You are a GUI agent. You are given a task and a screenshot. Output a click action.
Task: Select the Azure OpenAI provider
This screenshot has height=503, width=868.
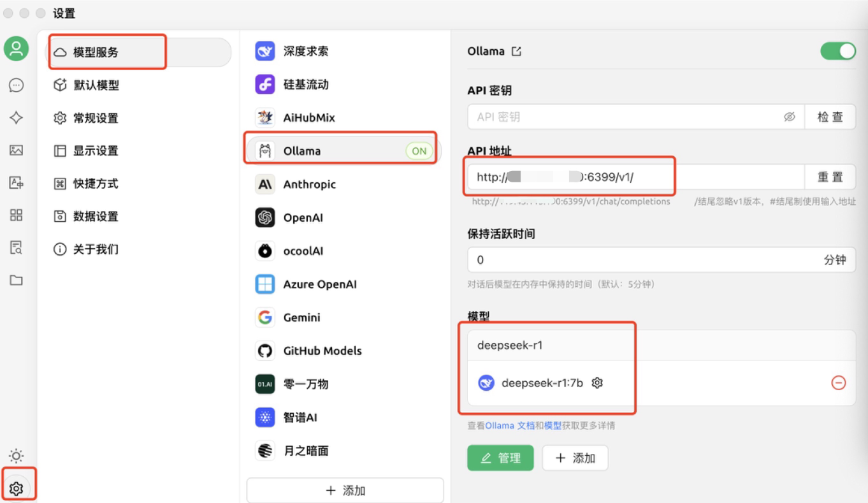pos(345,284)
